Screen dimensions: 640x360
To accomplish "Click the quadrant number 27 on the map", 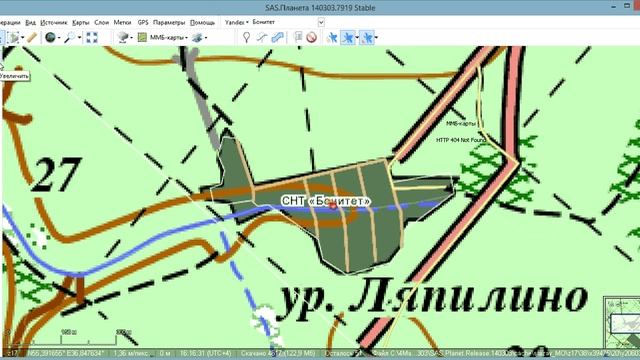I will coord(56,175).
